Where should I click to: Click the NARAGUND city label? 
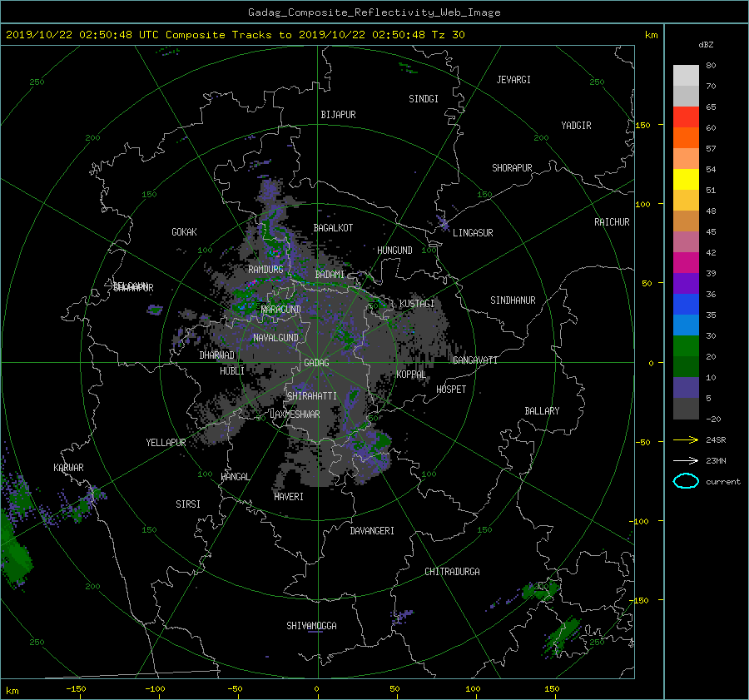coord(280,310)
